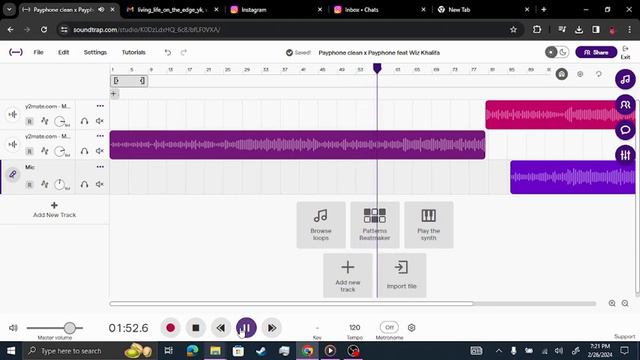Toggle the Metronome Off switch
This screenshot has width=640, height=360.
[389, 327]
